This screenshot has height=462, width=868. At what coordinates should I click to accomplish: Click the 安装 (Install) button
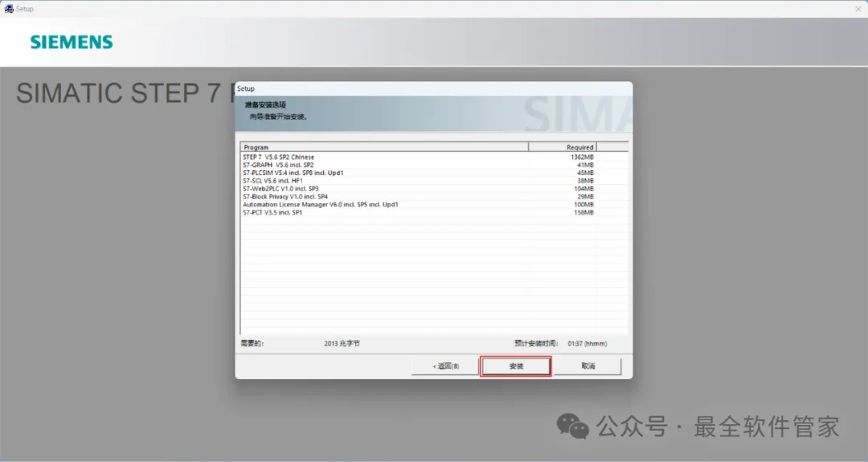pos(516,366)
